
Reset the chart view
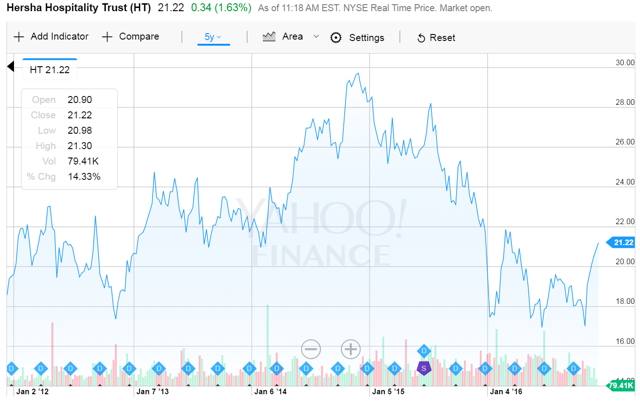[436, 38]
